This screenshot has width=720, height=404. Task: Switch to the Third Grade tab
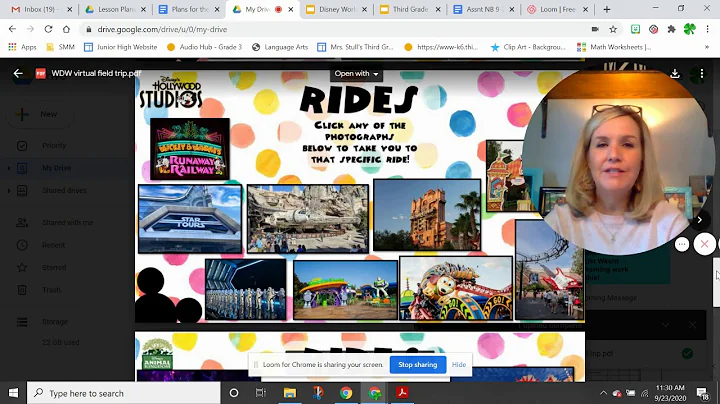tap(410, 9)
